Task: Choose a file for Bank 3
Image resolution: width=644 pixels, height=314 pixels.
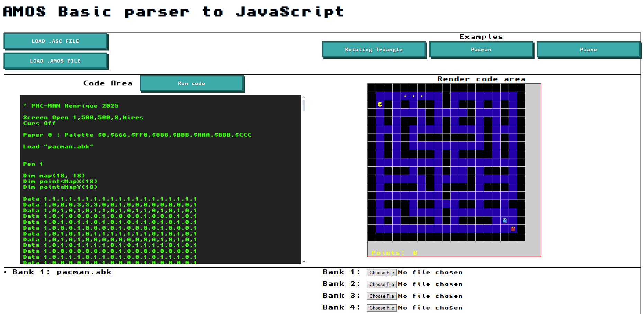Action: pos(382,296)
